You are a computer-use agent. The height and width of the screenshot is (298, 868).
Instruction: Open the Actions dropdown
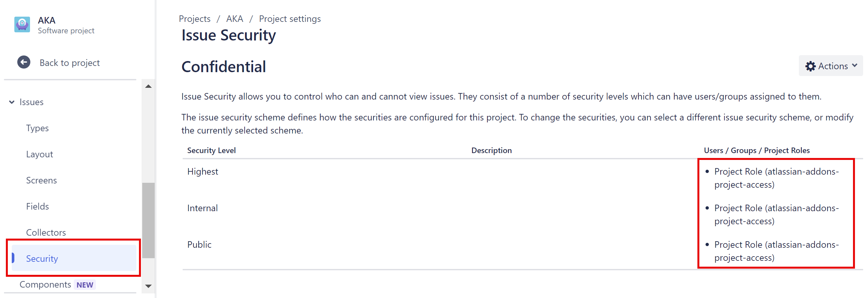830,66
